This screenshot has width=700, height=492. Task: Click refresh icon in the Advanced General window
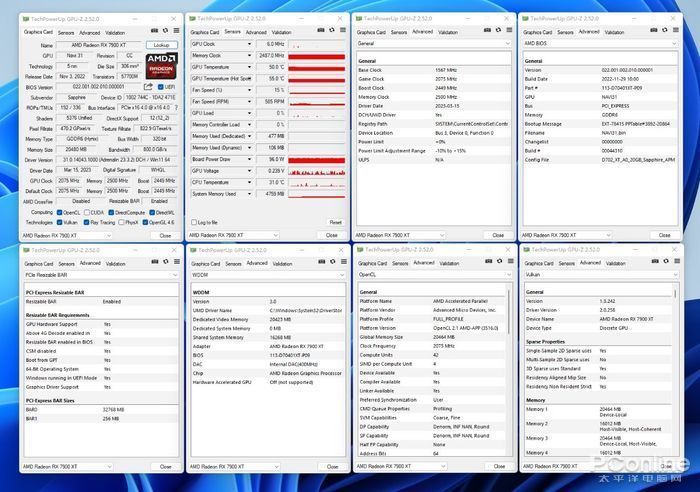tap(498, 30)
